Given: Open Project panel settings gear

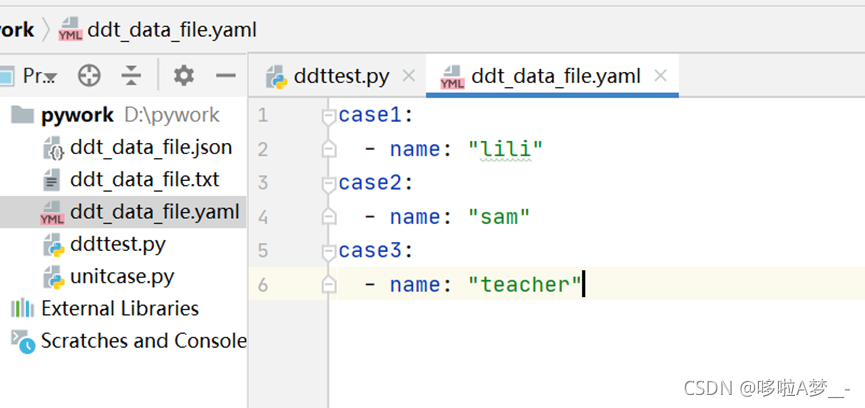Looking at the screenshot, I should pyautogui.click(x=184, y=76).
